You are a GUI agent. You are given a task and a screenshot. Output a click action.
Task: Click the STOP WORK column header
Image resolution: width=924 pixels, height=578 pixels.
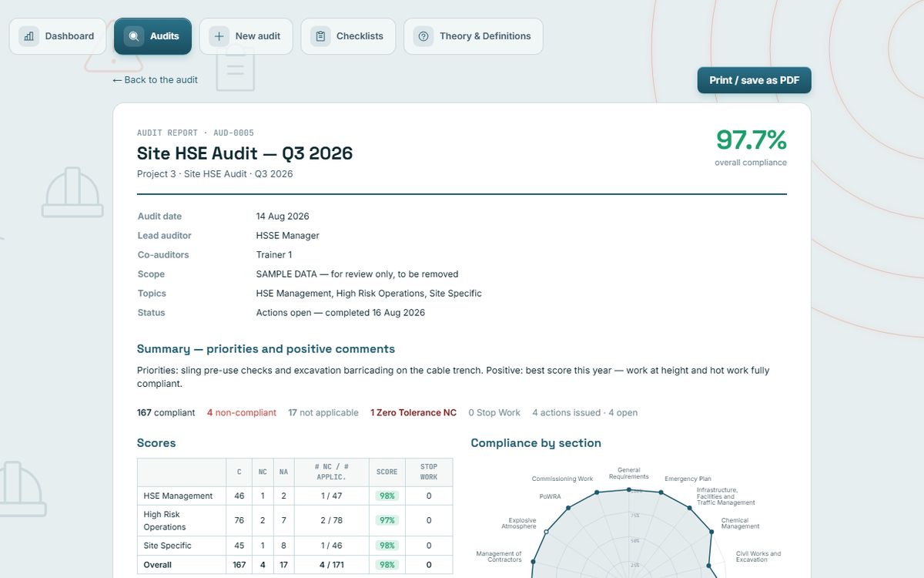coord(429,472)
